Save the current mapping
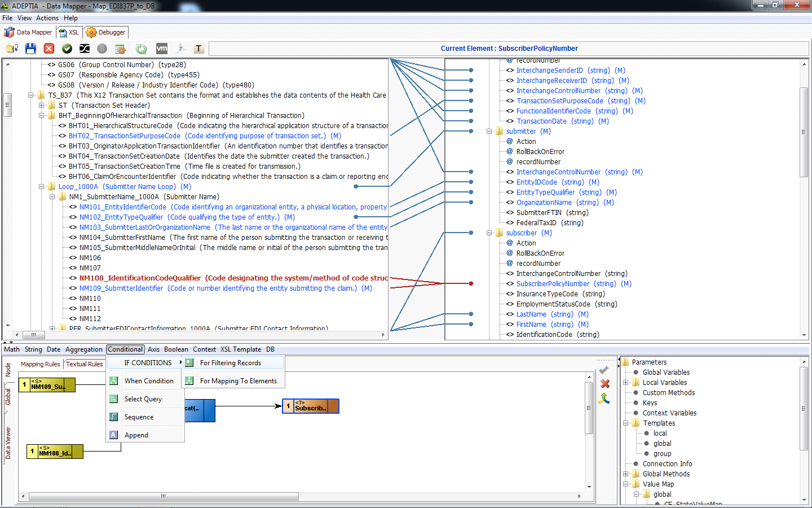Screen dimensions: 812x508 click(30, 49)
